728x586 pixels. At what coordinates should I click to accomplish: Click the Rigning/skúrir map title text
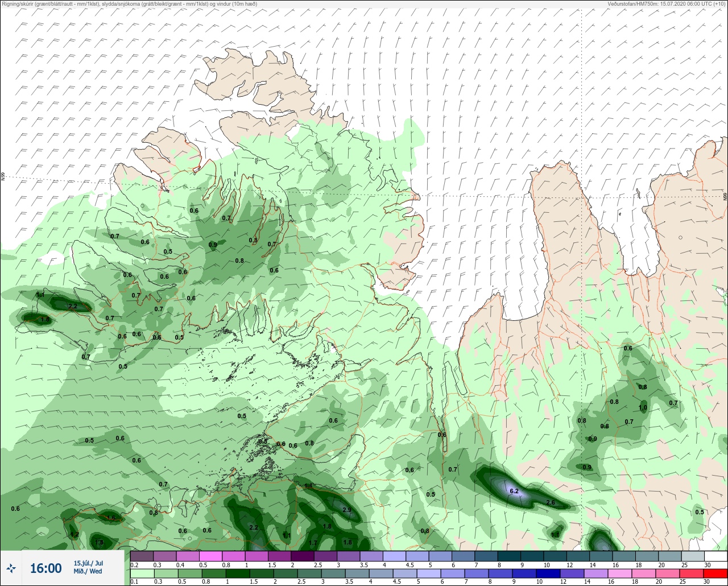[129, 3]
